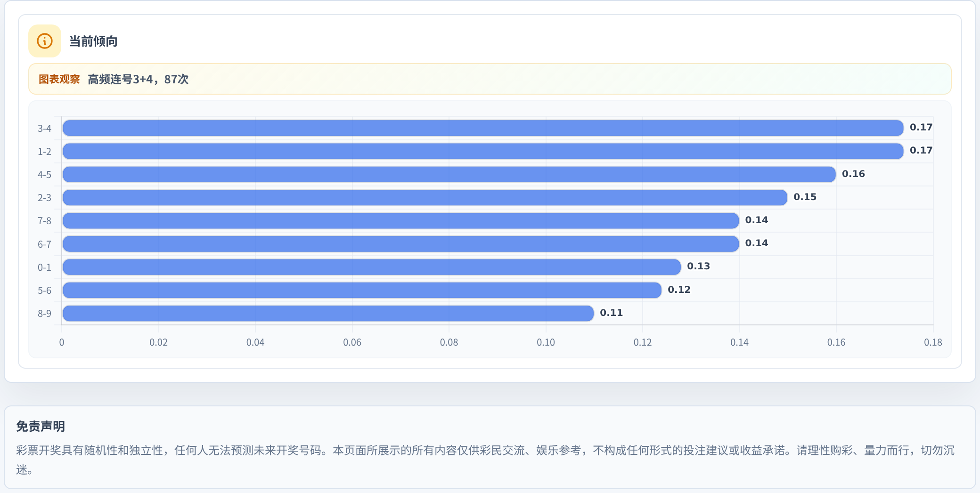
Task: Click the 2-3 axis label
Action: click(x=44, y=197)
